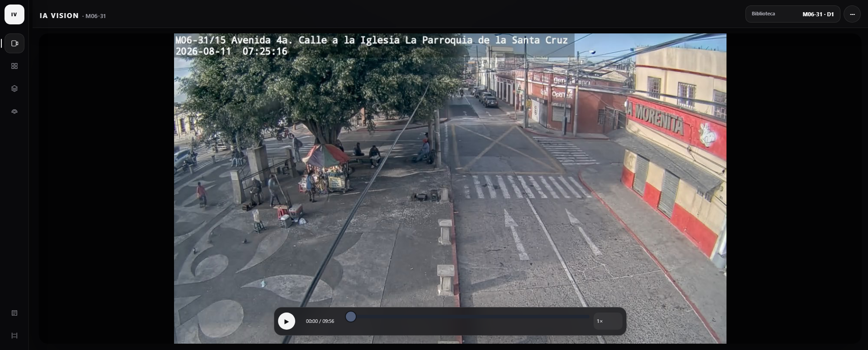This screenshot has width=868, height=350.
Task: Click the camera location caption overlay
Action: (x=372, y=40)
